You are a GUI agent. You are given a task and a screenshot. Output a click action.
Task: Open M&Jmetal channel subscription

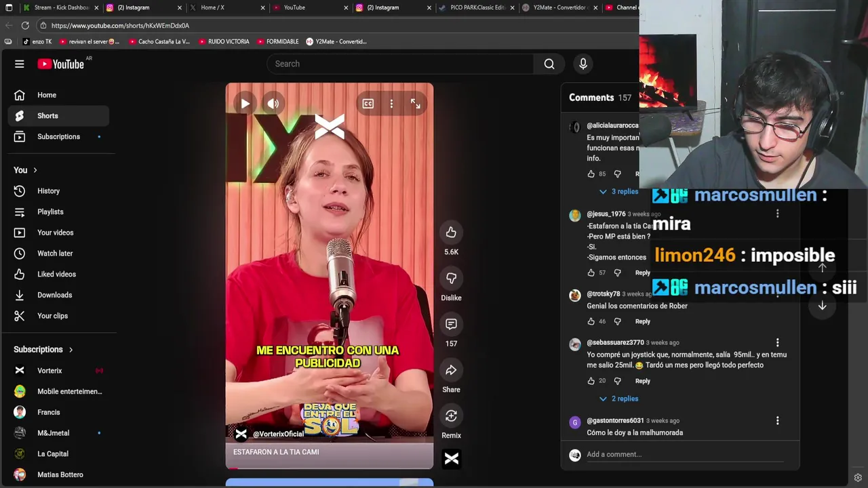(58, 433)
